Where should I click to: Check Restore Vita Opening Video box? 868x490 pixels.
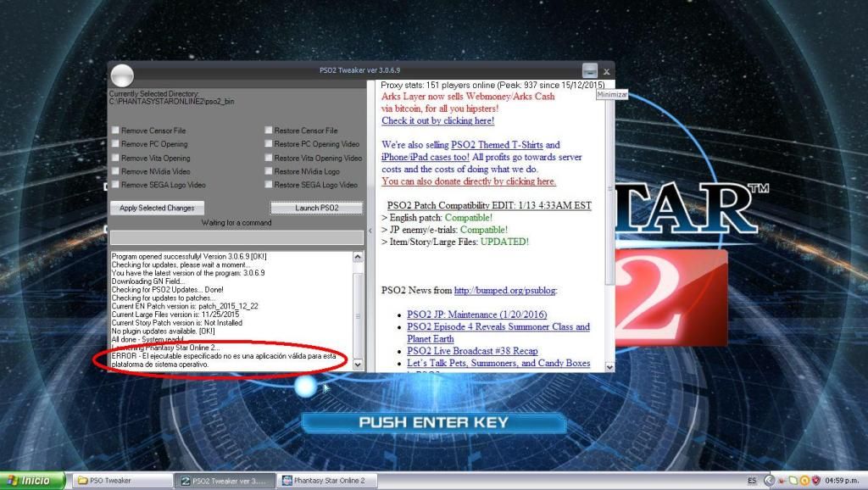[269, 157]
